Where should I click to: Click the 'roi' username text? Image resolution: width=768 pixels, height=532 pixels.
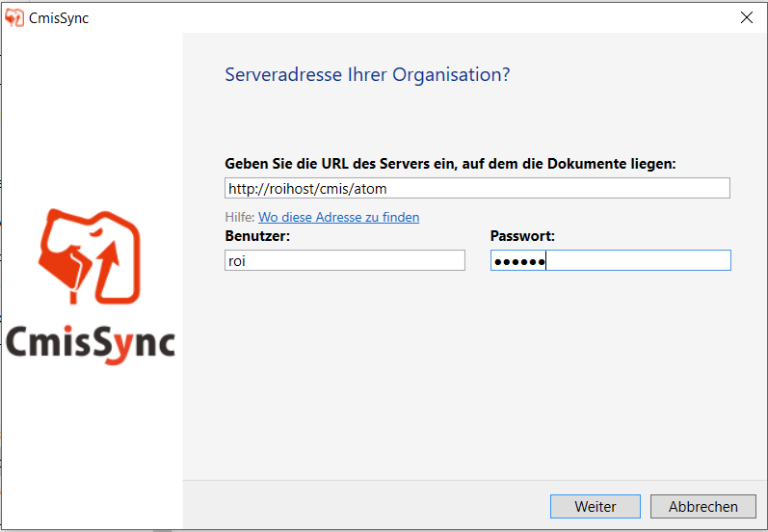pyautogui.click(x=237, y=261)
